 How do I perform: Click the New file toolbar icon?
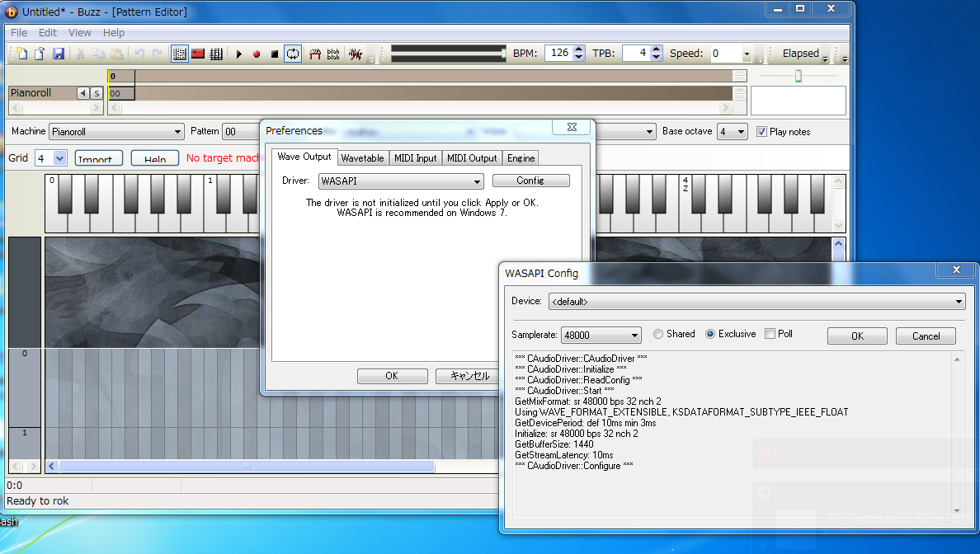point(21,54)
